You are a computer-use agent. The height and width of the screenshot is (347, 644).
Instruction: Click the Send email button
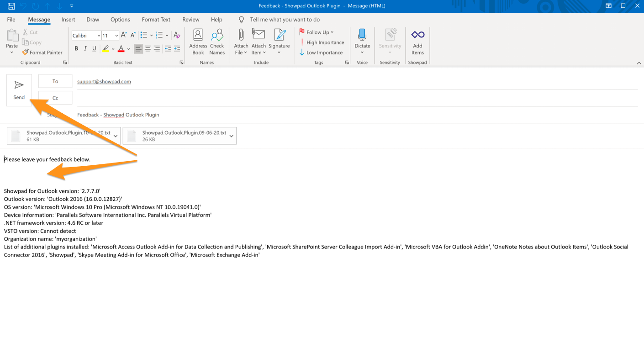pos(19,90)
